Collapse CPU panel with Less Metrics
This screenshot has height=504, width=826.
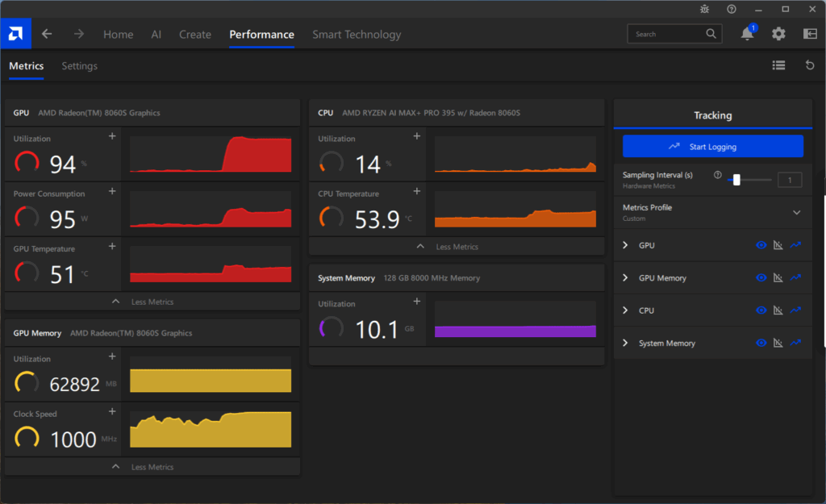457,247
